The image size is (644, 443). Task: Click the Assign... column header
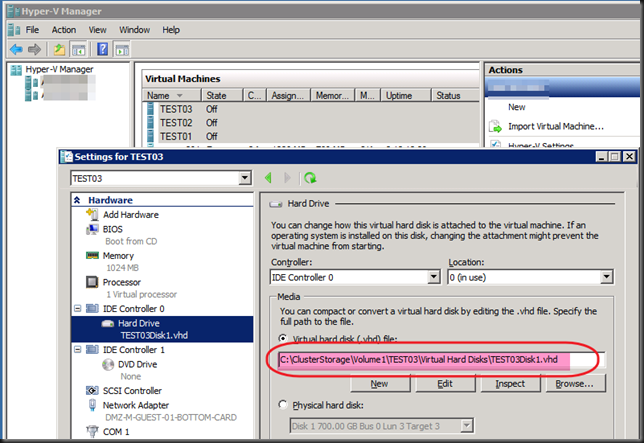tap(288, 96)
